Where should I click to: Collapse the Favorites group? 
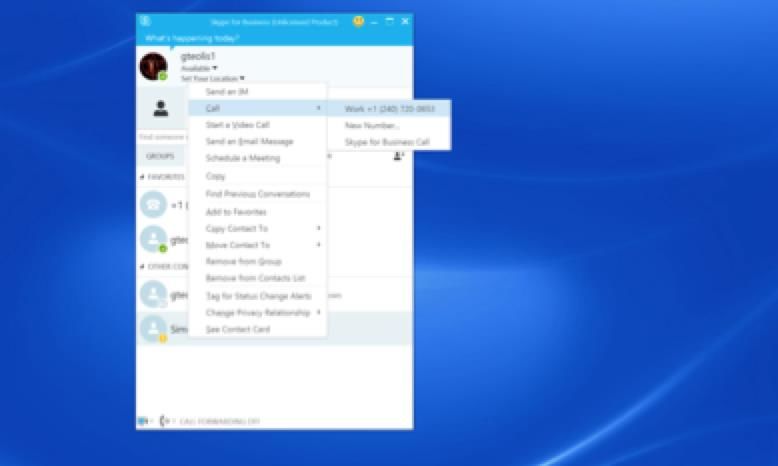point(142,177)
